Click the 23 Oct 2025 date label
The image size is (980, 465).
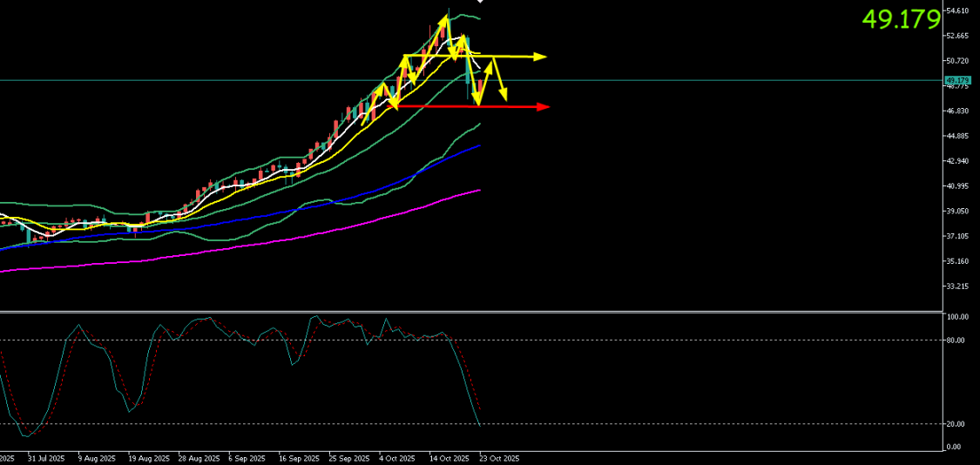point(501,458)
